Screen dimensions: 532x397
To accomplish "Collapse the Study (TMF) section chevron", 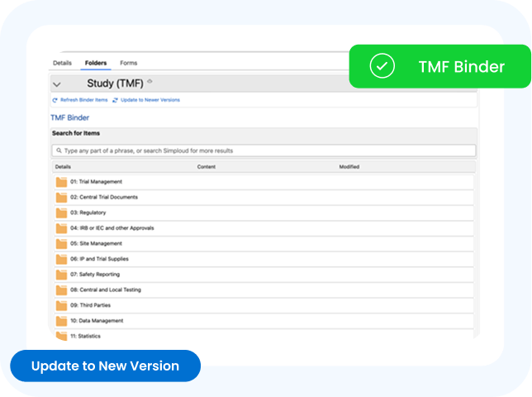I will point(56,84).
